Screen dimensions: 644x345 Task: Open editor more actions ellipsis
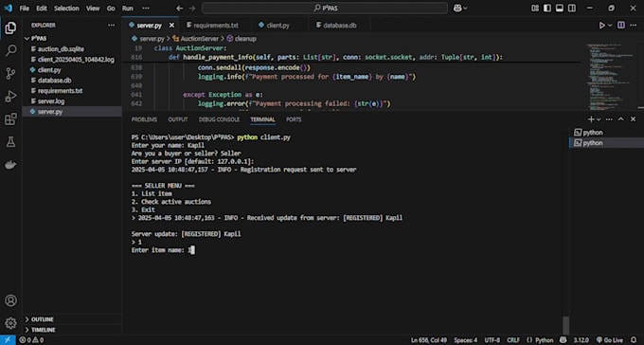[x=633, y=26]
